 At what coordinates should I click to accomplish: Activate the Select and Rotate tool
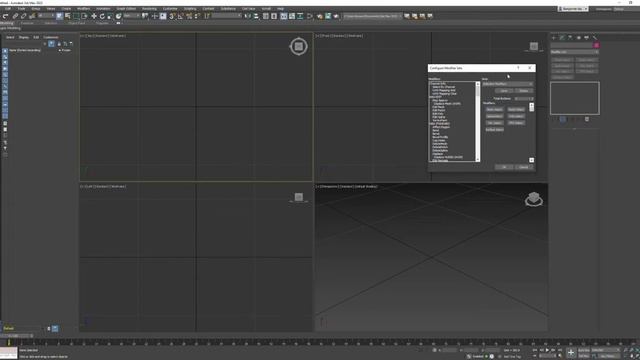102,16
